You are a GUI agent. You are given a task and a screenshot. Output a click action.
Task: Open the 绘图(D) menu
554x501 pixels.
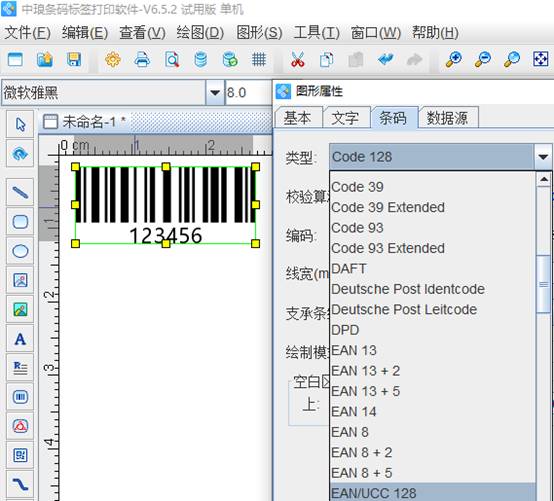200,33
